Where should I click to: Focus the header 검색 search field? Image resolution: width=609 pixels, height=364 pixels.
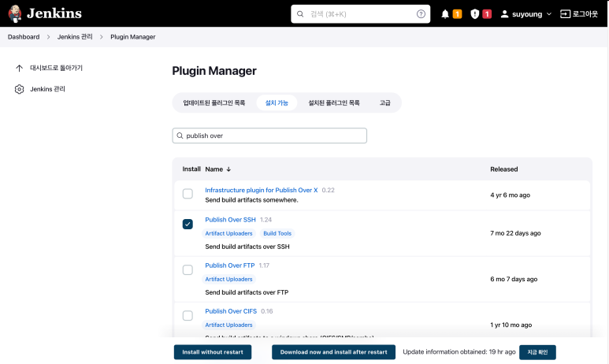[360, 14]
